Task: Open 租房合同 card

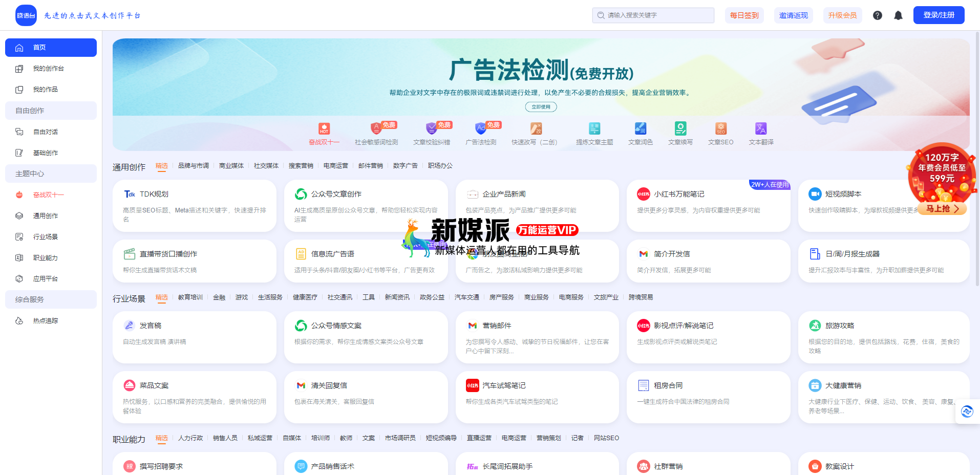Action: pyautogui.click(x=708, y=397)
